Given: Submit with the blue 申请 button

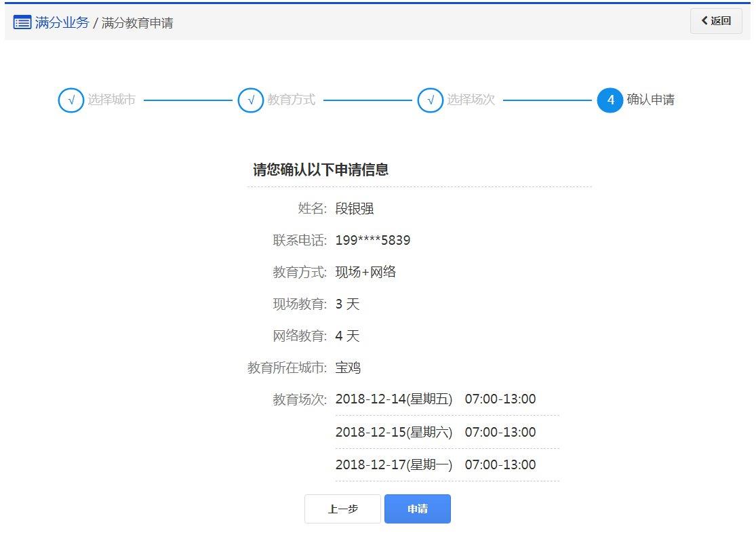Looking at the screenshot, I should tap(418, 509).
